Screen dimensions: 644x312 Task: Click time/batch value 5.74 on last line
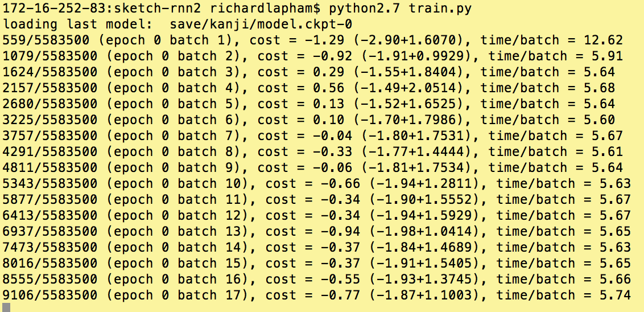pyautogui.click(x=615, y=295)
